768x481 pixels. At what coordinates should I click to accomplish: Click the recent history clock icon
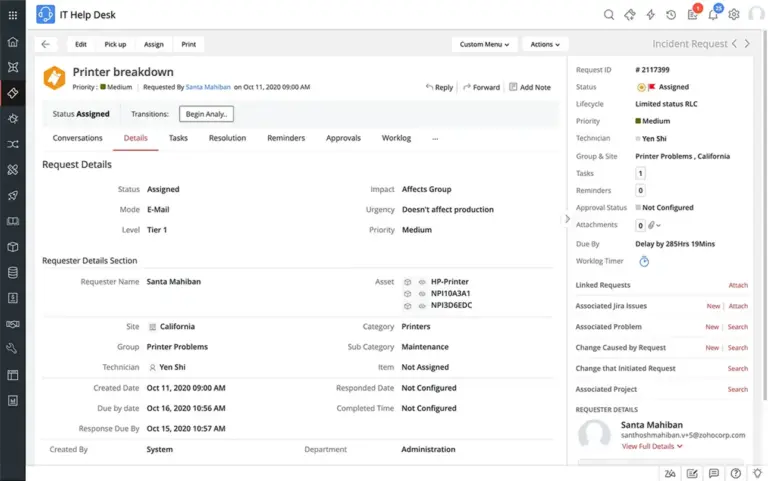671,15
